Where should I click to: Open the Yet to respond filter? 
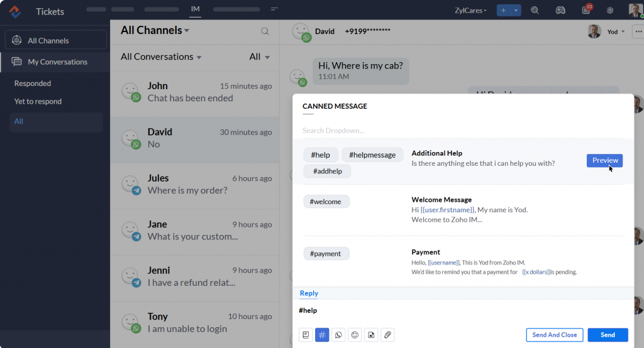[x=38, y=101]
